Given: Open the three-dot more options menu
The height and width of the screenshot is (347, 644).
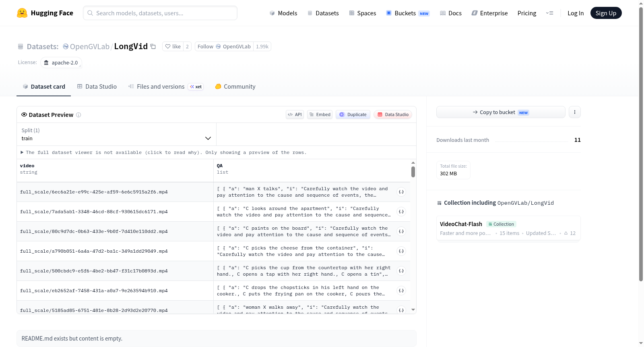Looking at the screenshot, I should point(575,112).
